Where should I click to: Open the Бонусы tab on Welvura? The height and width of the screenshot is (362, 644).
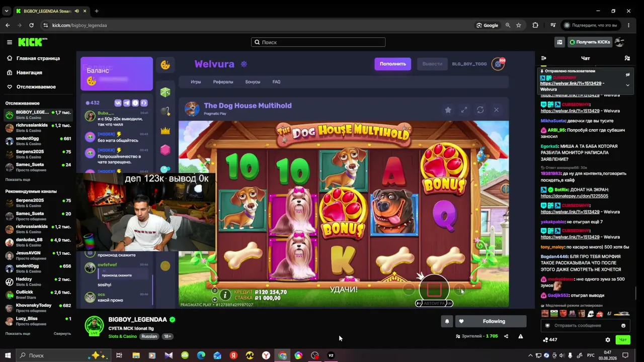(x=253, y=82)
